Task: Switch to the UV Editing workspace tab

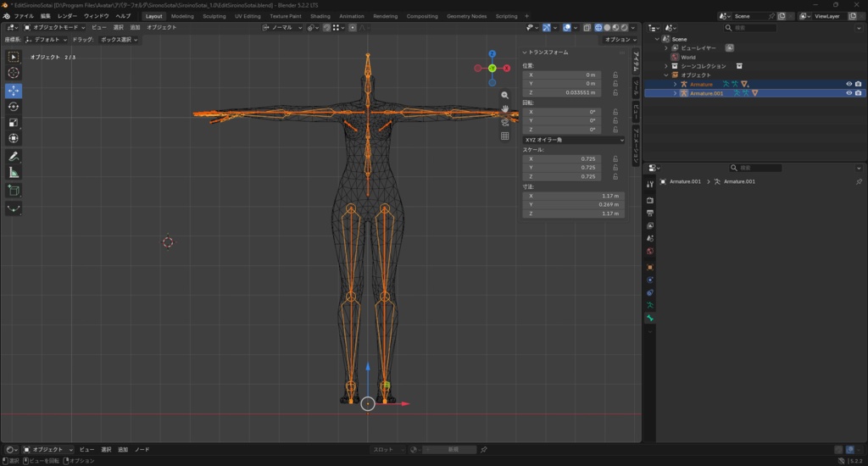Action: pos(248,16)
